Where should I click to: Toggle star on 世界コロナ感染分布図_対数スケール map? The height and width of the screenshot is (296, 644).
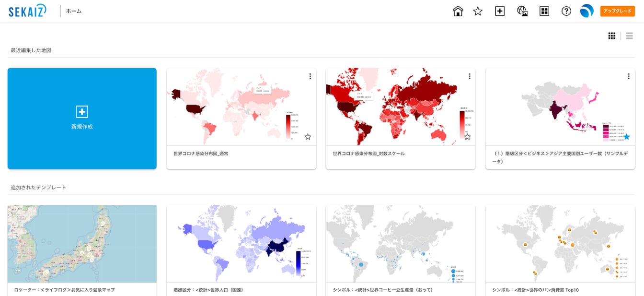tap(467, 137)
